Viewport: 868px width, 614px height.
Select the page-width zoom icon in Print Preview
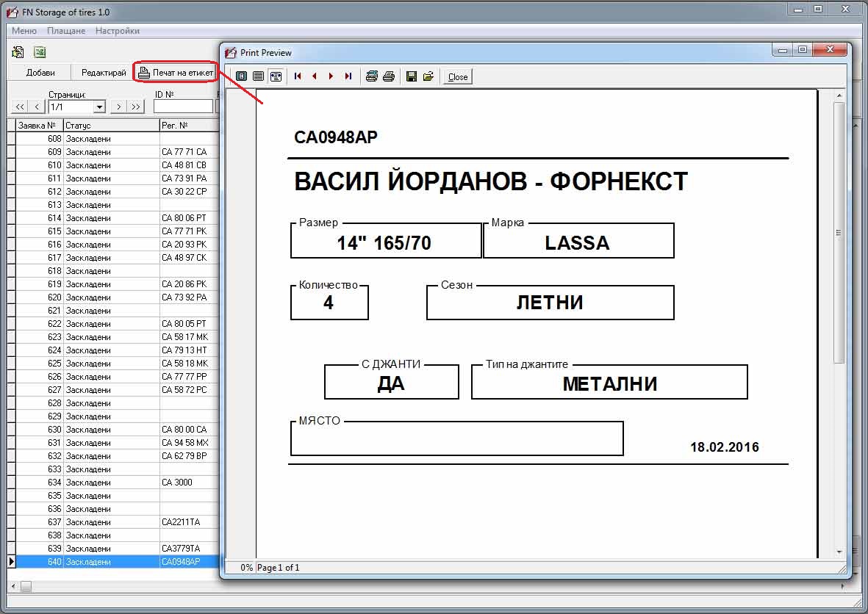point(276,76)
